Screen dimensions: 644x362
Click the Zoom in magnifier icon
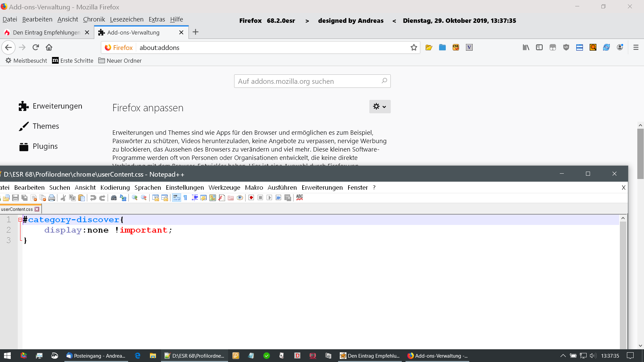tap(135, 198)
